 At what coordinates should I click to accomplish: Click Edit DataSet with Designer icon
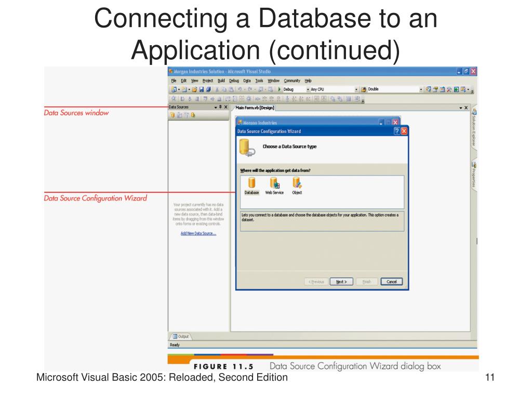click(179, 115)
